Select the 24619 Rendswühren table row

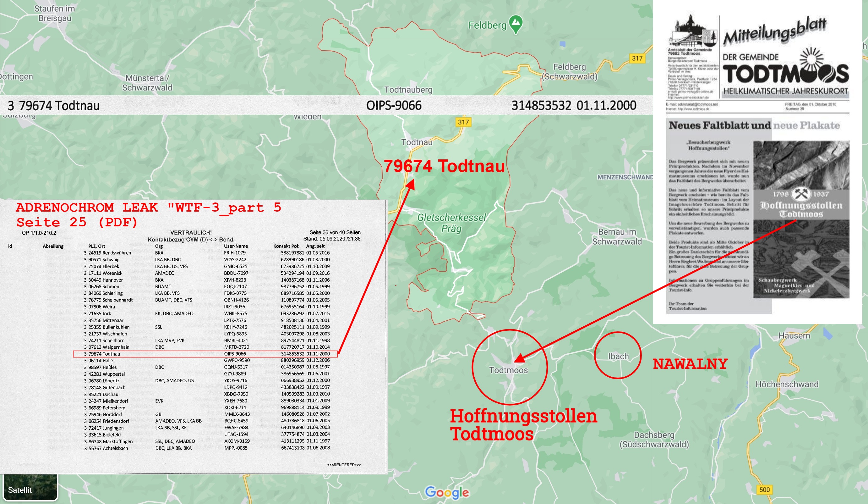tap(207, 253)
